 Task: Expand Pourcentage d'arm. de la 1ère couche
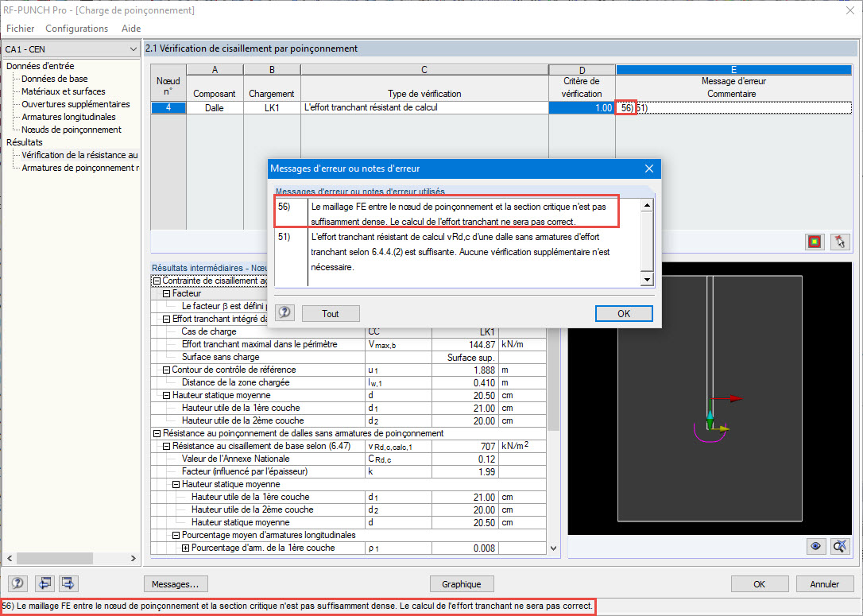(185, 548)
